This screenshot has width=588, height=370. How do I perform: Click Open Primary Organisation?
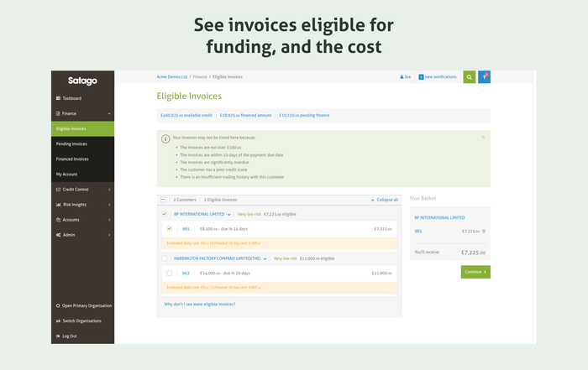pyautogui.click(x=87, y=305)
